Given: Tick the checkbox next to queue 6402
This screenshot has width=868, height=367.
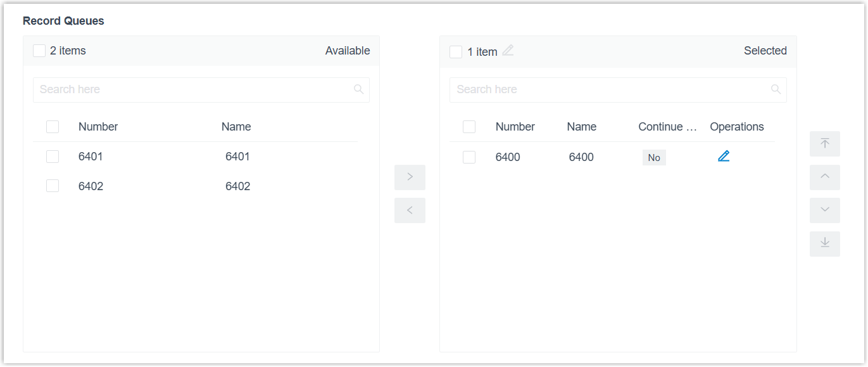Looking at the screenshot, I should (x=53, y=186).
